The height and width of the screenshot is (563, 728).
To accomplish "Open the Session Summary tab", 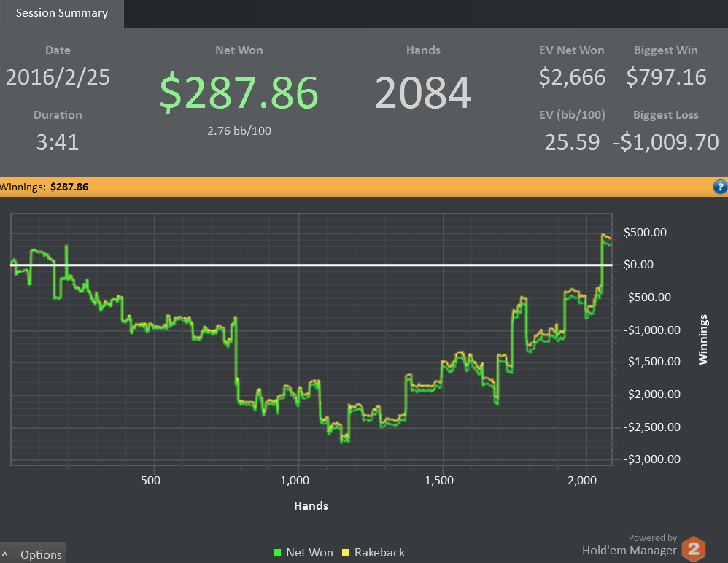I will [x=62, y=13].
